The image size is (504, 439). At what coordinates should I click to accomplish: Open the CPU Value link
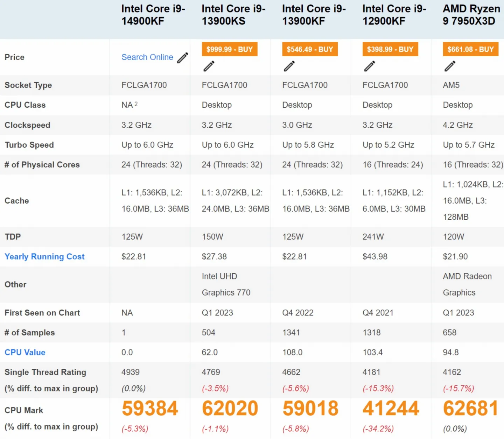25,352
